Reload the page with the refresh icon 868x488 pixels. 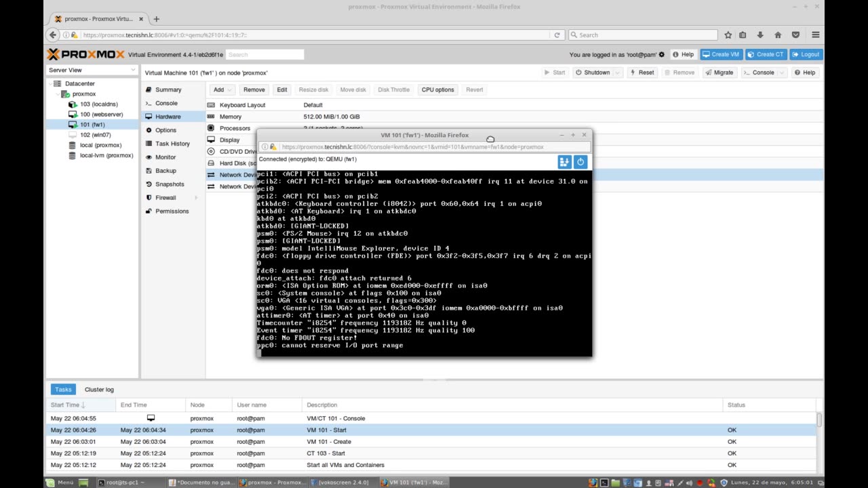(x=557, y=35)
